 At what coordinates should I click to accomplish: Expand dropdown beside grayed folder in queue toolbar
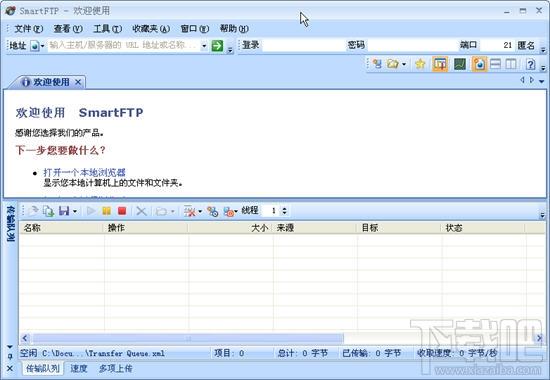(172, 211)
